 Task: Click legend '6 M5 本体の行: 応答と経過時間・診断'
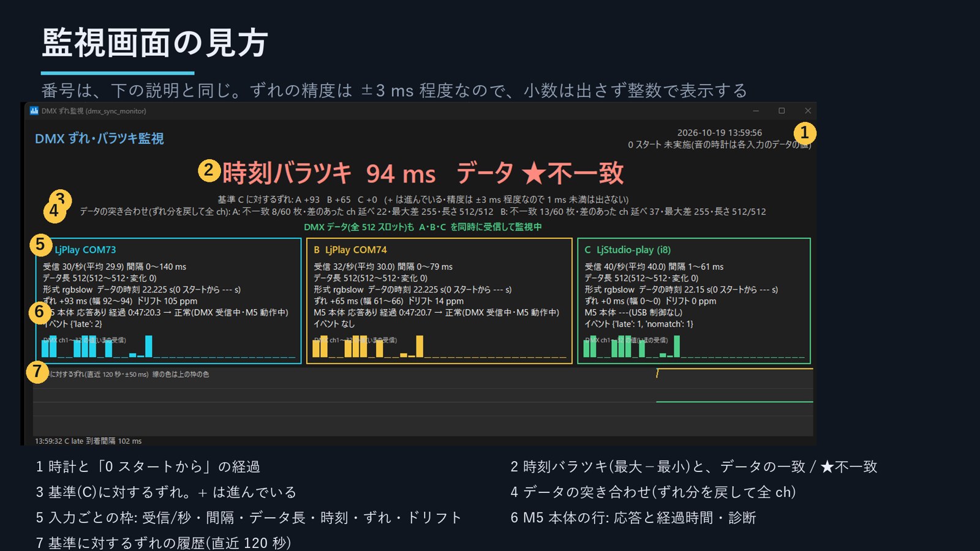633,518
